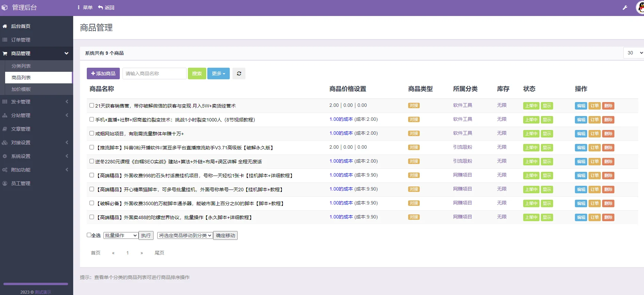This screenshot has height=295, width=644.
Task: Tick the checkbox for 戒烟网站项目 row
Action: (x=92, y=133)
